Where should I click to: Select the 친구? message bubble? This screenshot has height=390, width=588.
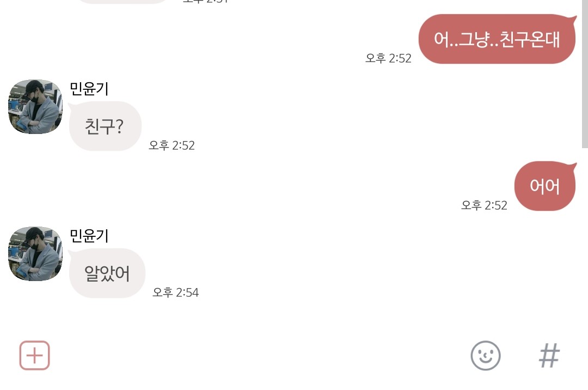pos(105,126)
